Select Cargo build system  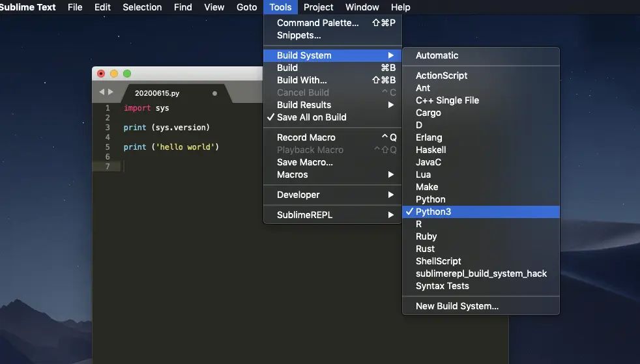click(x=481, y=113)
